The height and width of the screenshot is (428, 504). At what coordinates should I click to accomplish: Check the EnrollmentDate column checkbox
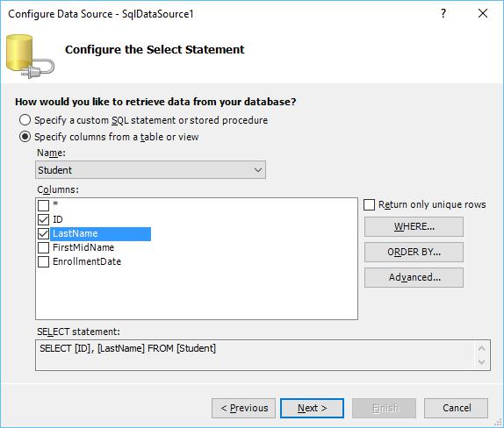click(43, 261)
